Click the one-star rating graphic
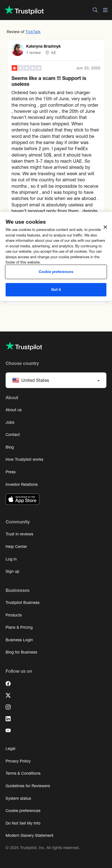Screen dimensions: 112x868 (26, 68)
